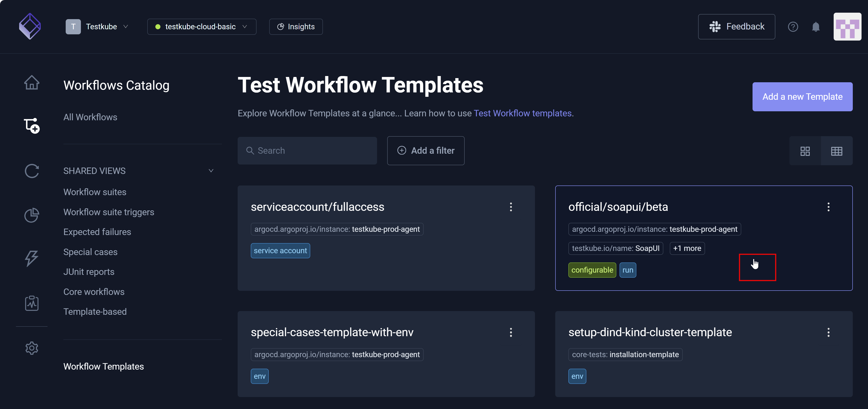The height and width of the screenshot is (409, 868).
Task: Open the Settings gear icon
Action: 32,348
